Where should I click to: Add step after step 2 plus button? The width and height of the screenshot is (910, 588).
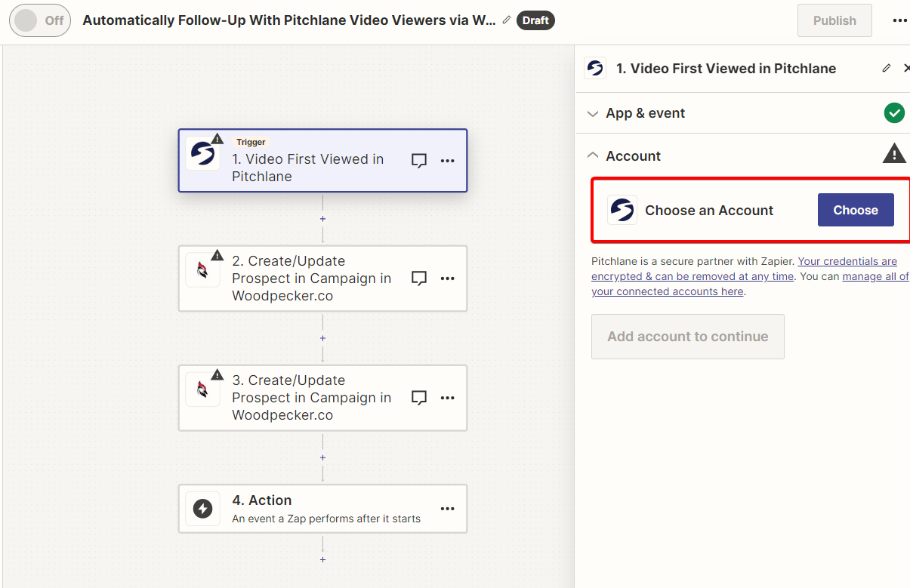[322, 338]
